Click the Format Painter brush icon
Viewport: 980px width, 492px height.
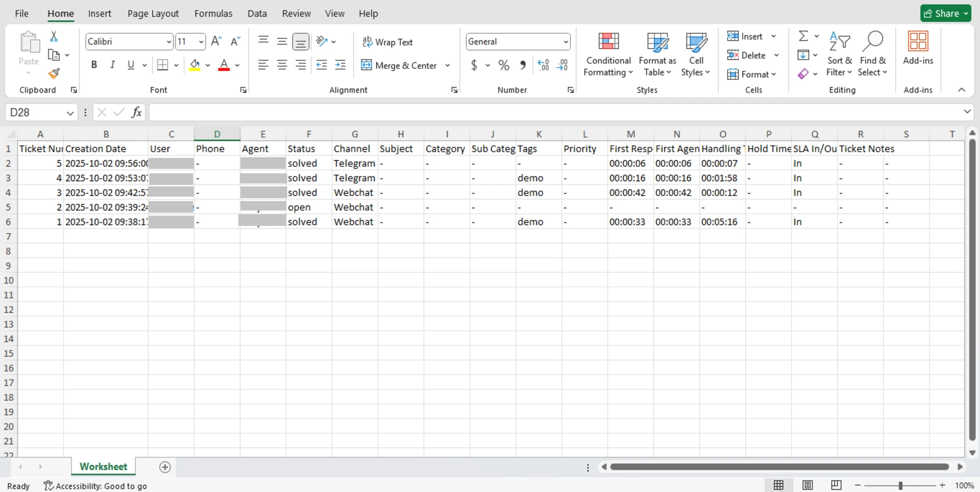[x=54, y=74]
